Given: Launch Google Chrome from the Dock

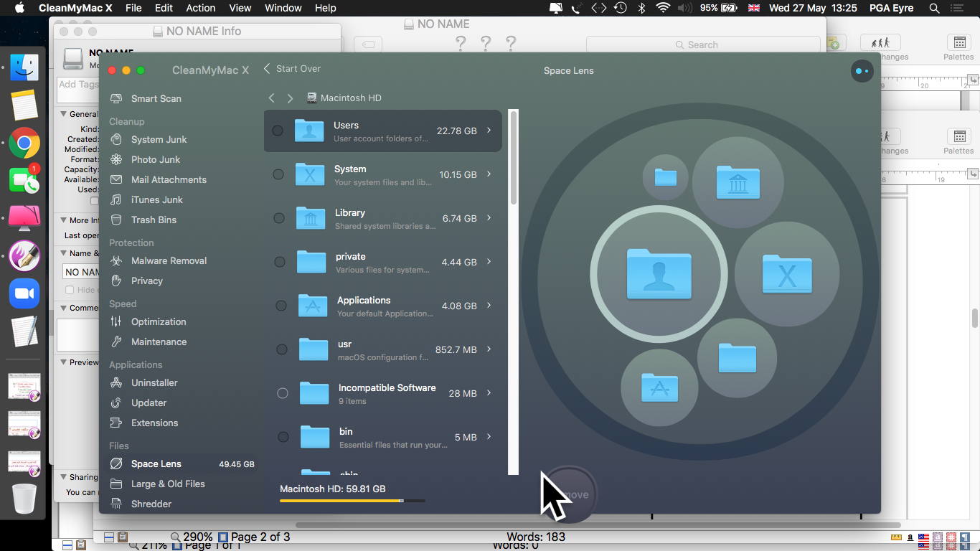Looking at the screenshot, I should coord(24,143).
